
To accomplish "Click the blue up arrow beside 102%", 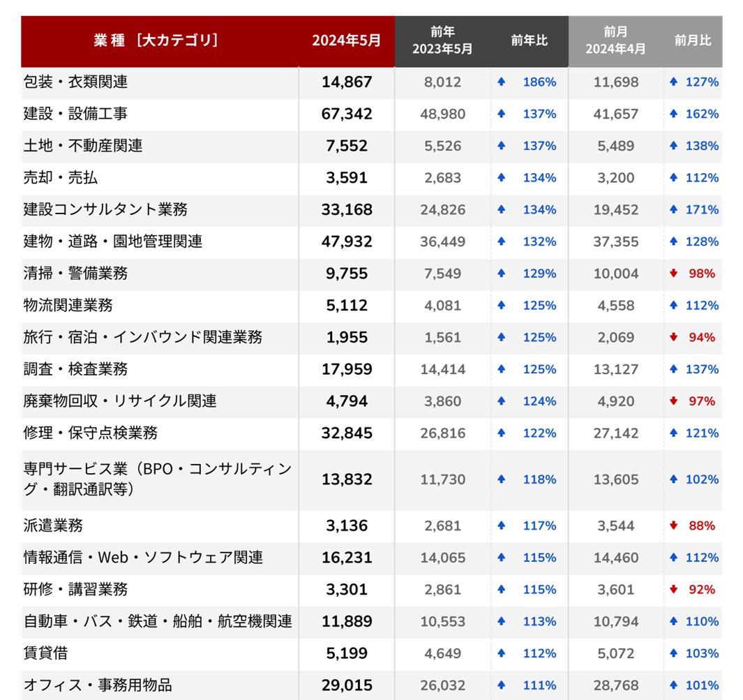I will (673, 479).
